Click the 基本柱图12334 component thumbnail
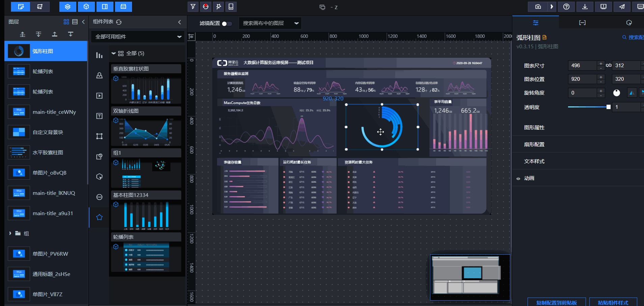 pyautogui.click(x=146, y=215)
